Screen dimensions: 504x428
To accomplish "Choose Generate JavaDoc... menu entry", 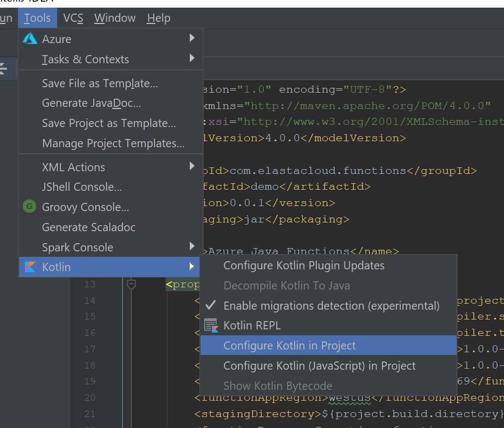I will (111, 103).
